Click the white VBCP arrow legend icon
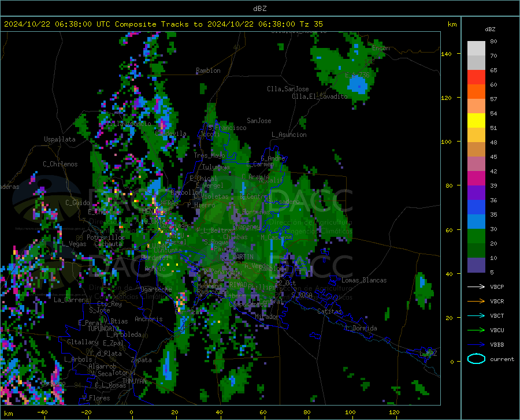 coord(476,287)
